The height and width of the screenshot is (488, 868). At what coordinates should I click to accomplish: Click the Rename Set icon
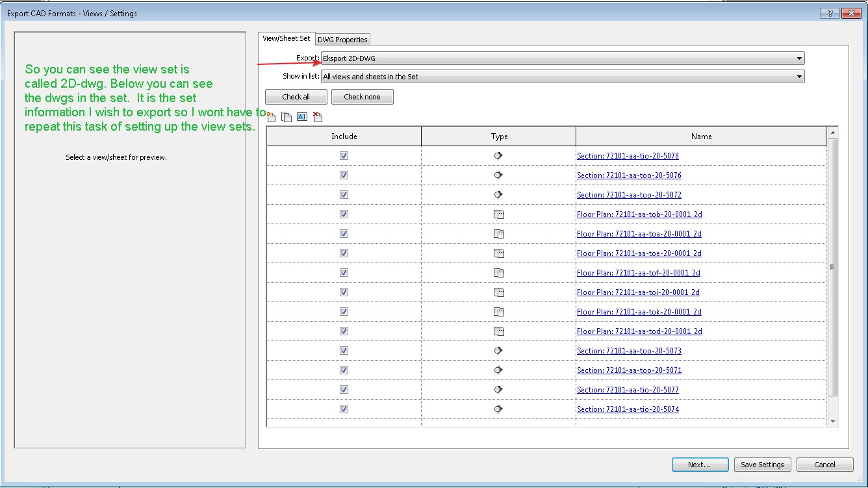click(302, 117)
